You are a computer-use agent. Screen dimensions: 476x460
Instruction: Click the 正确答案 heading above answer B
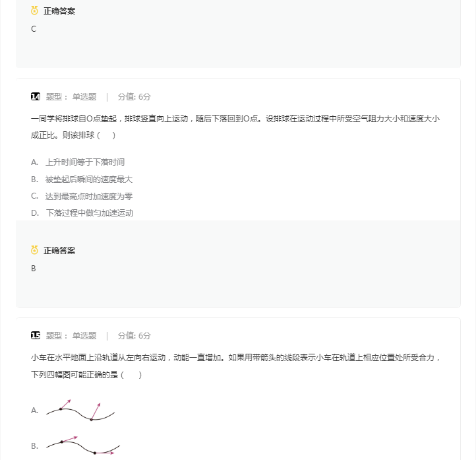point(59,250)
